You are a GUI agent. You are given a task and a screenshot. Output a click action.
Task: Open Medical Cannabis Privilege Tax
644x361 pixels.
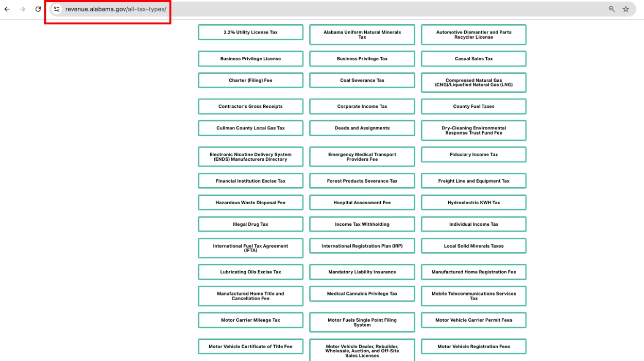click(x=362, y=294)
